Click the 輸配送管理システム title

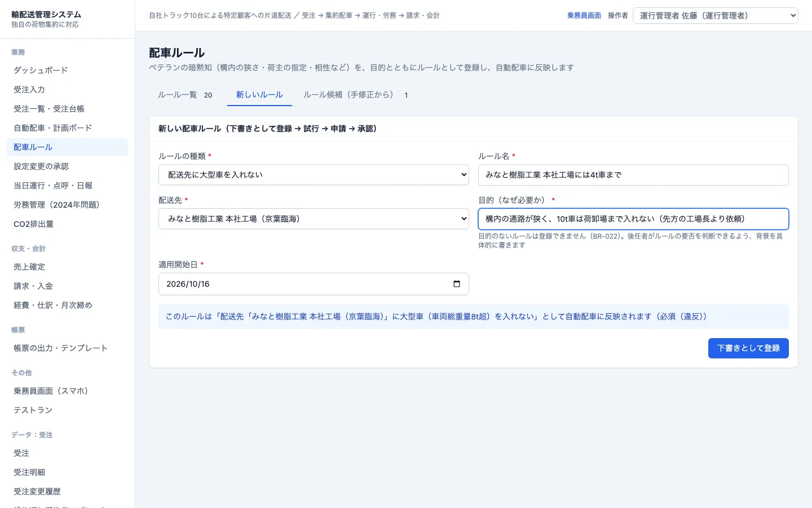(x=46, y=15)
